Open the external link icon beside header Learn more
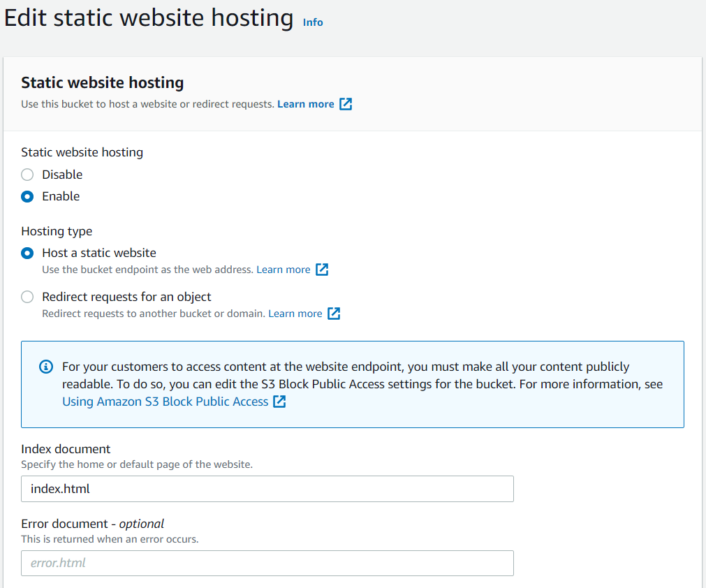 click(x=346, y=104)
